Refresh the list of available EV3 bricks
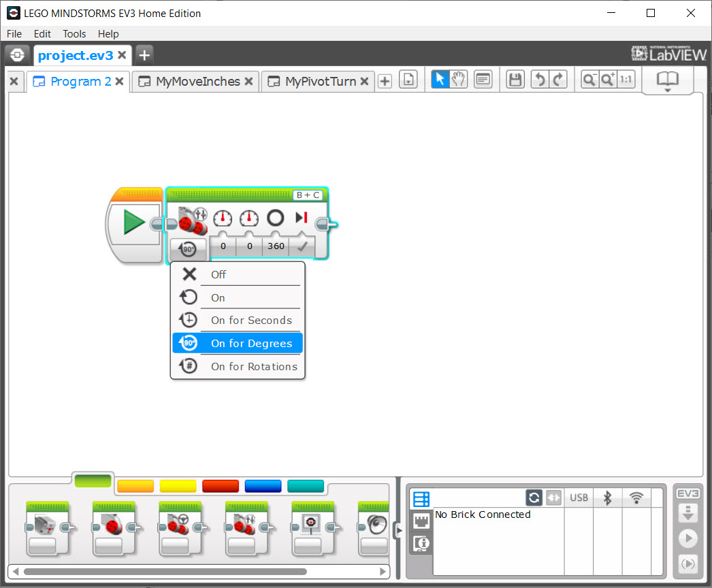This screenshot has width=712, height=588. (534, 497)
